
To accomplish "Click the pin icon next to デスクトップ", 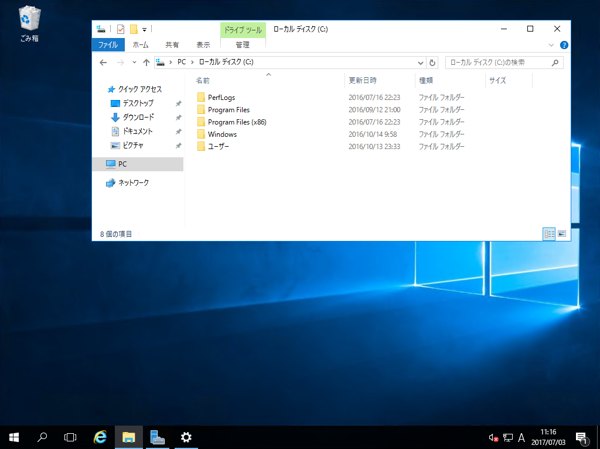I will tap(178, 104).
